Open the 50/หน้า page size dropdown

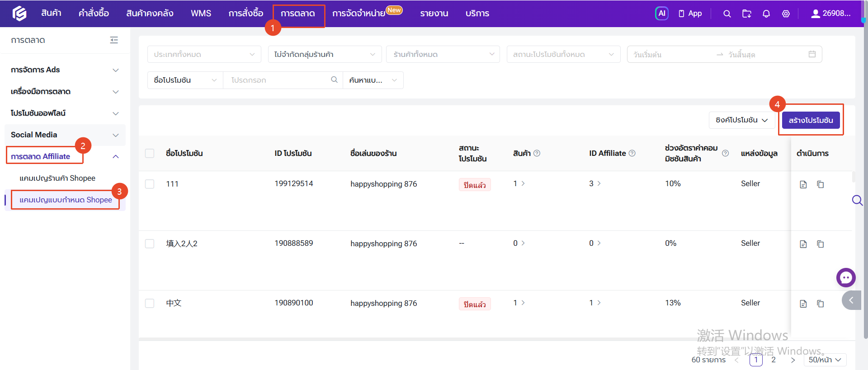click(825, 360)
